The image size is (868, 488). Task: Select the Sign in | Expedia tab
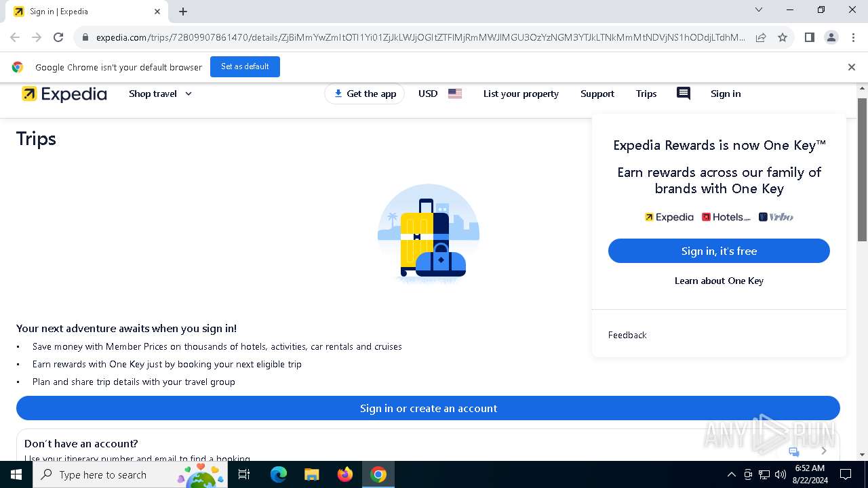coord(87,12)
